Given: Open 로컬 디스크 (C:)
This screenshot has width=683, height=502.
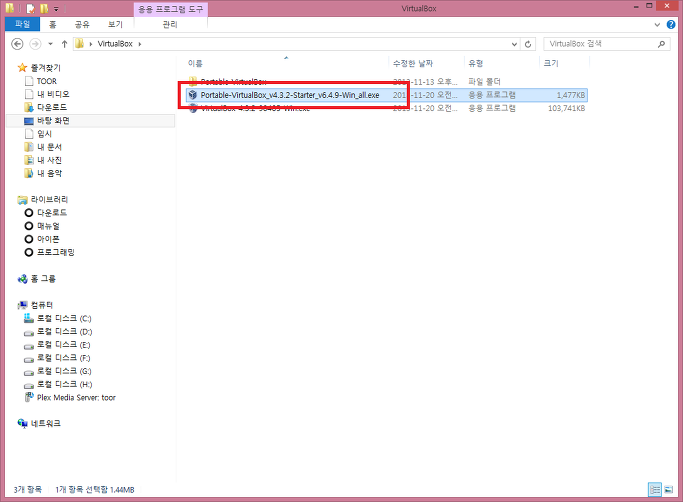Looking at the screenshot, I should point(64,319).
